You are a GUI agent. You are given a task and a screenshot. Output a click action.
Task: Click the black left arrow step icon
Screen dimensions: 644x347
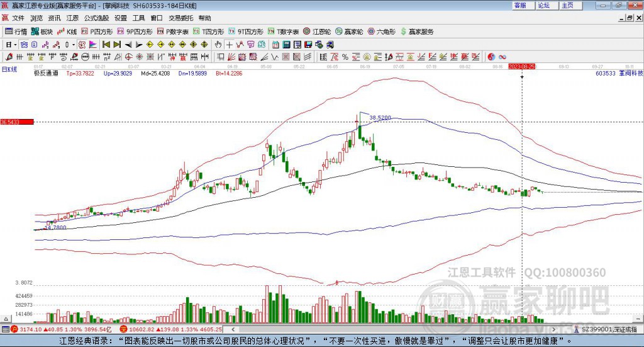(128, 45)
